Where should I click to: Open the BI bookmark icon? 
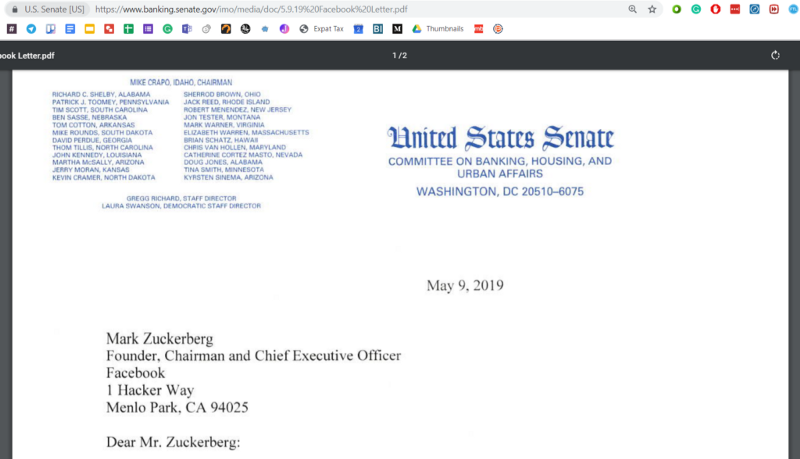(x=378, y=29)
